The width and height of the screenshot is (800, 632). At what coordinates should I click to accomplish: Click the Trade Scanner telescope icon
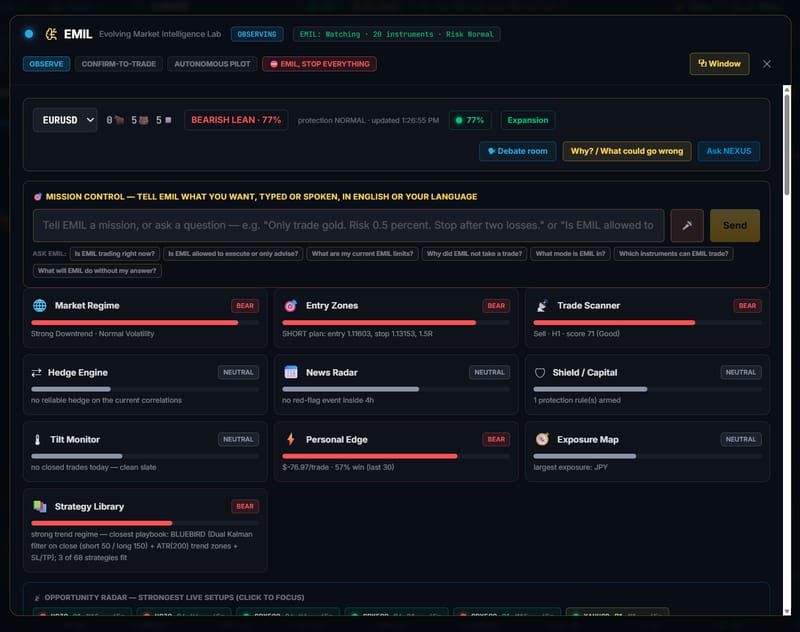542,306
